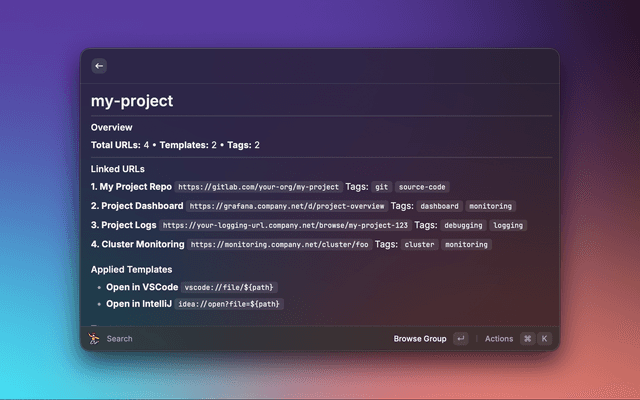Screen dimensions: 640x400
Task: Click the debugging tag
Action: (463, 226)
